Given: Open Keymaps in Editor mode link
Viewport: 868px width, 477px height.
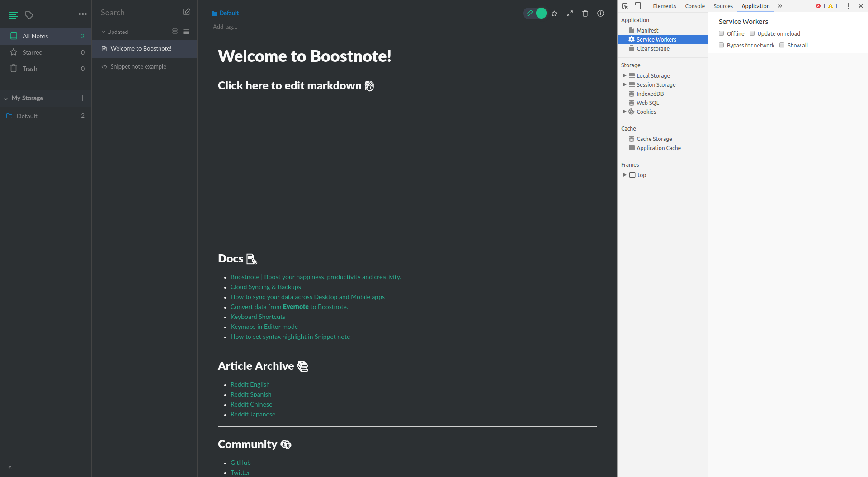Looking at the screenshot, I should [x=264, y=327].
